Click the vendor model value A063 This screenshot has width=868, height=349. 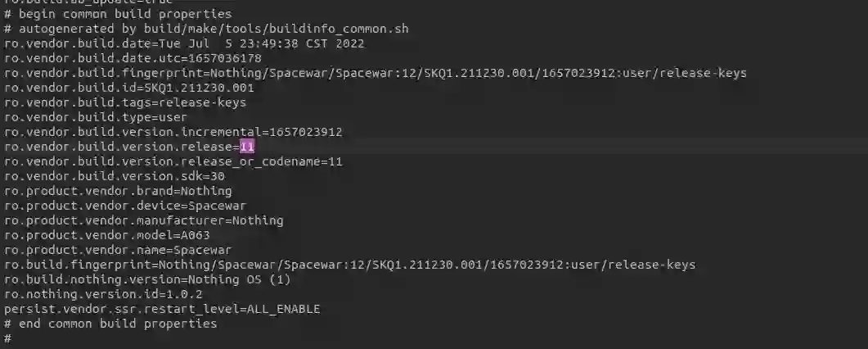click(x=195, y=235)
